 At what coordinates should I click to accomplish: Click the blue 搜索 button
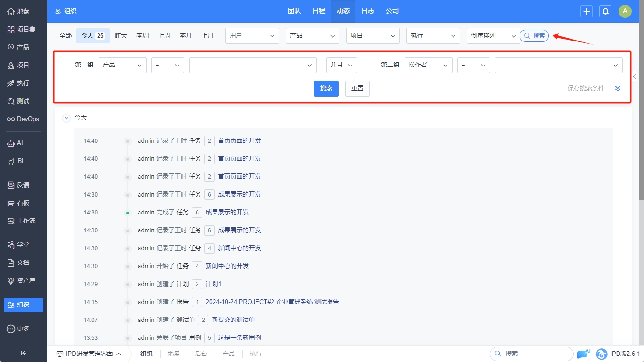coord(326,89)
